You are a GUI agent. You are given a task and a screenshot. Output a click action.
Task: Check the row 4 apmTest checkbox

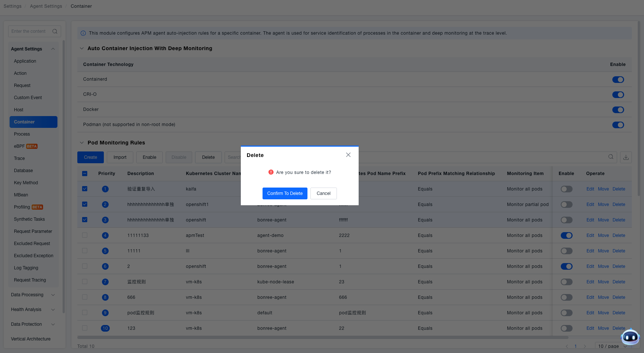(85, 235)
